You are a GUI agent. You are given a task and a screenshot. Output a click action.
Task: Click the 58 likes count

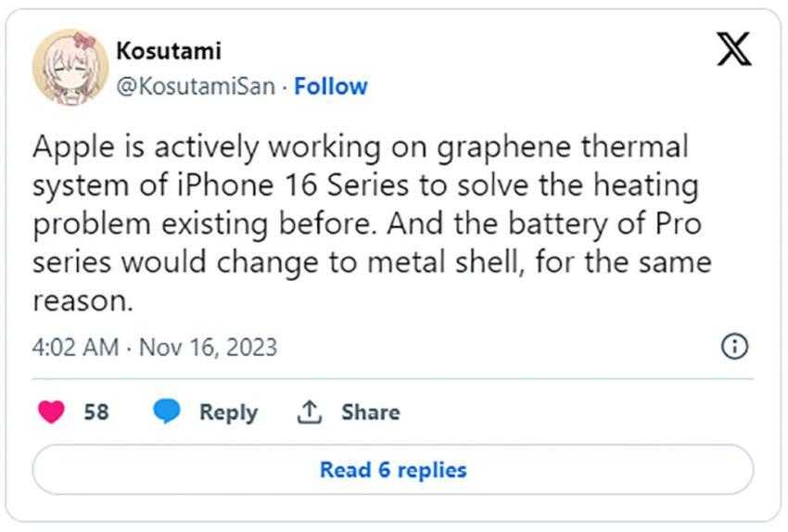pyautogui.click(x=95, y=412)
